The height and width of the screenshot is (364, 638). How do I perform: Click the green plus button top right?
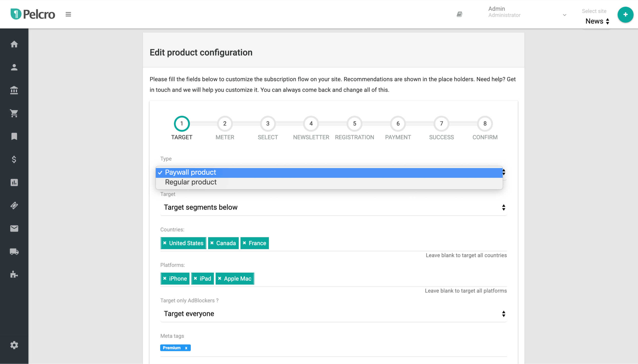(625, 15)
